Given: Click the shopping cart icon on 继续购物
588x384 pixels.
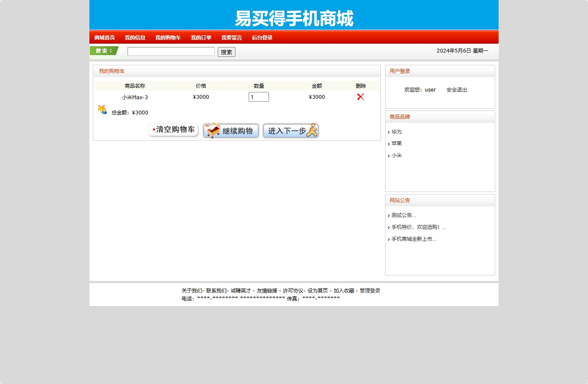Looking at the screenshot, I should click(x=211, y=131).
